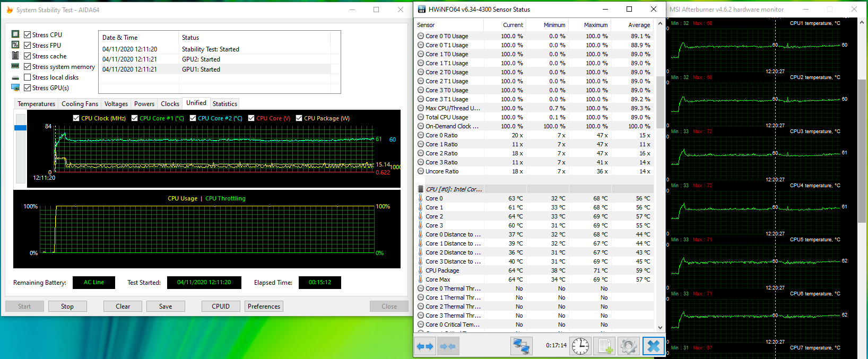Viewport: 868px width, 359px height.
Task: Click the FPU icon beside Stress FPU
Action: point(15,45)
